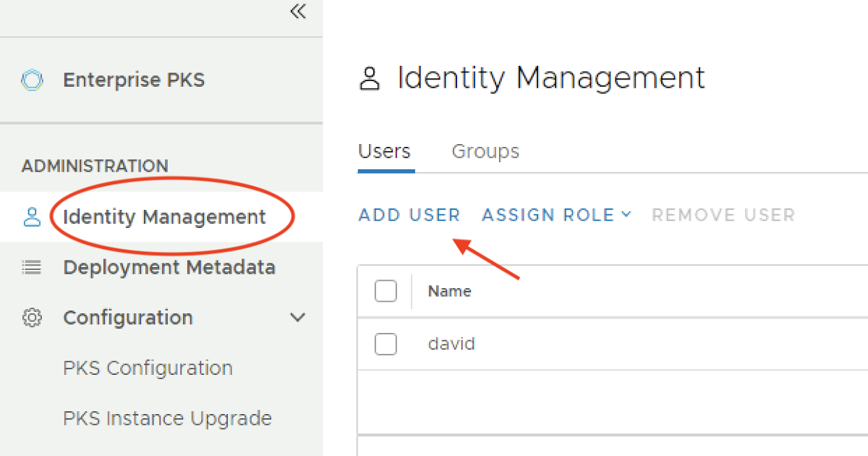
Task: Open PKS Configuration in the sidebar
Action: pos(148,368)
